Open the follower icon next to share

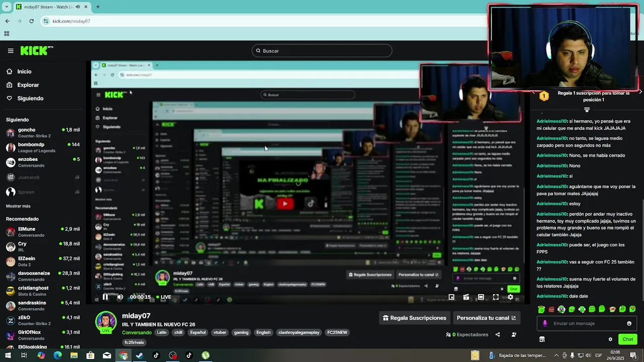point(514,334)
